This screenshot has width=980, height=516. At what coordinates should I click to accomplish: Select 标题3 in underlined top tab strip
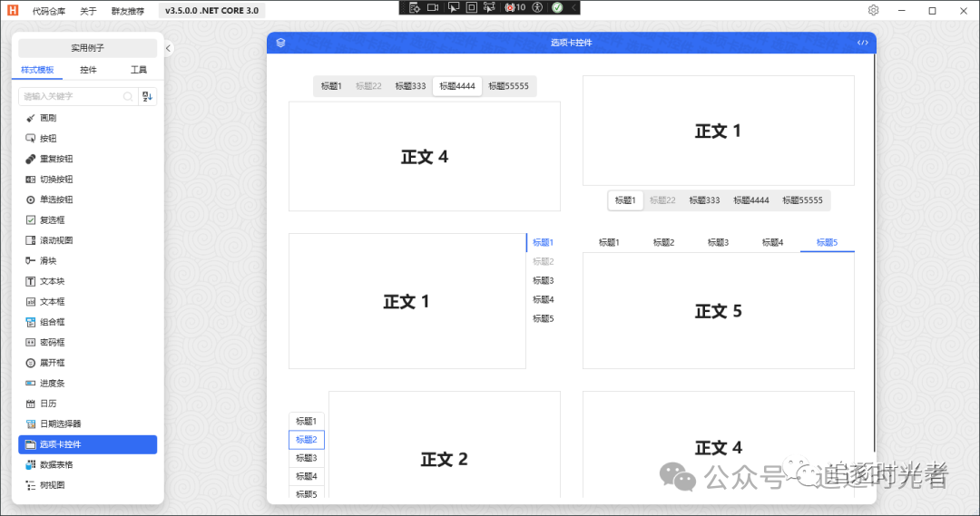(718, 242)
